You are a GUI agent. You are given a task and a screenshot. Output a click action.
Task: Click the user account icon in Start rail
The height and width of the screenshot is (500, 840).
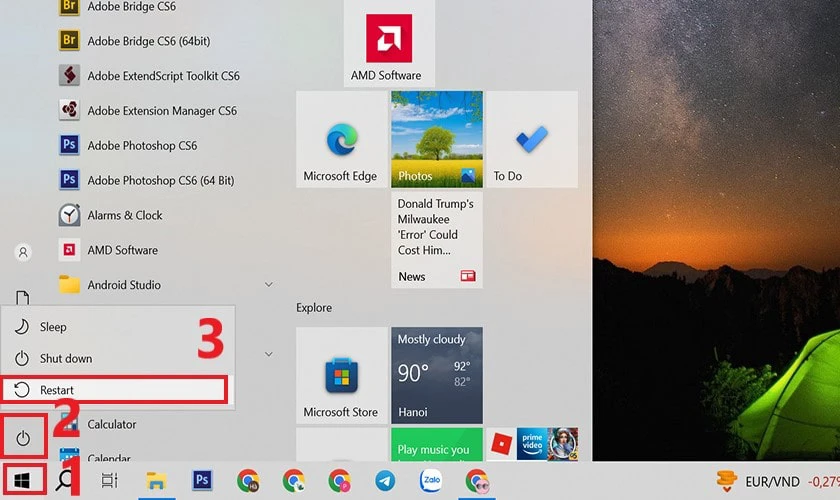23,252
